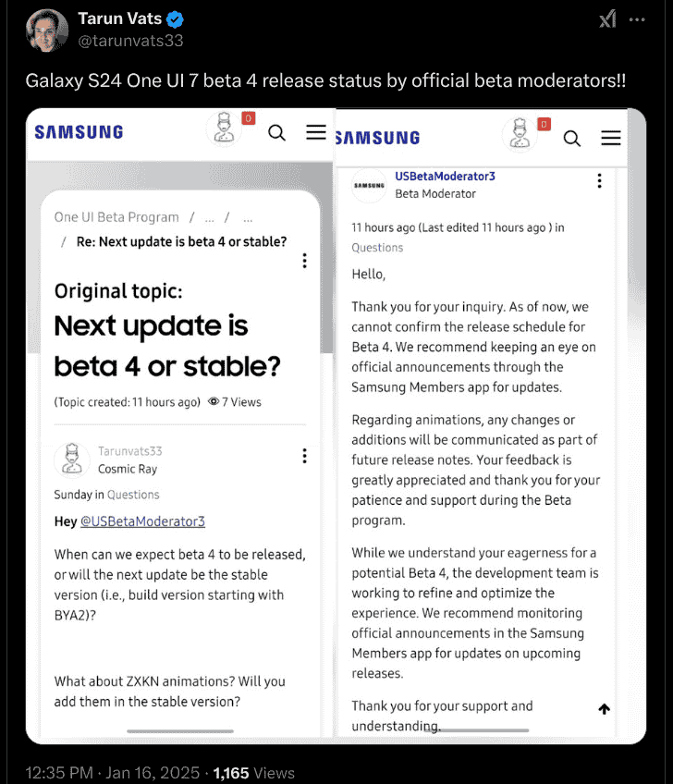The height and width of the screenshot is (784, 673).
Task: Click search magnifier in left screenshot
Action: [276, 133]
